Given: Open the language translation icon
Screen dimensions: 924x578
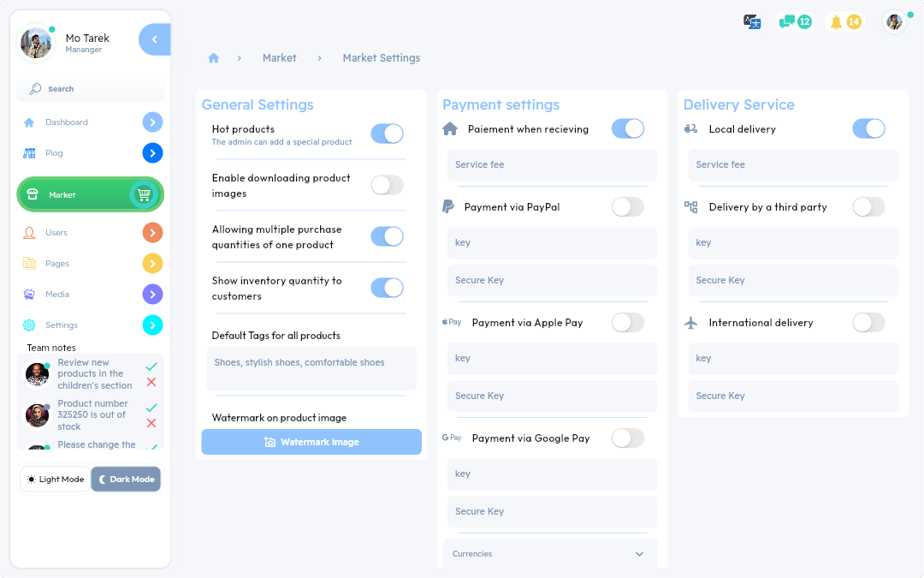Looking at the screenshot, I should 752,22.
